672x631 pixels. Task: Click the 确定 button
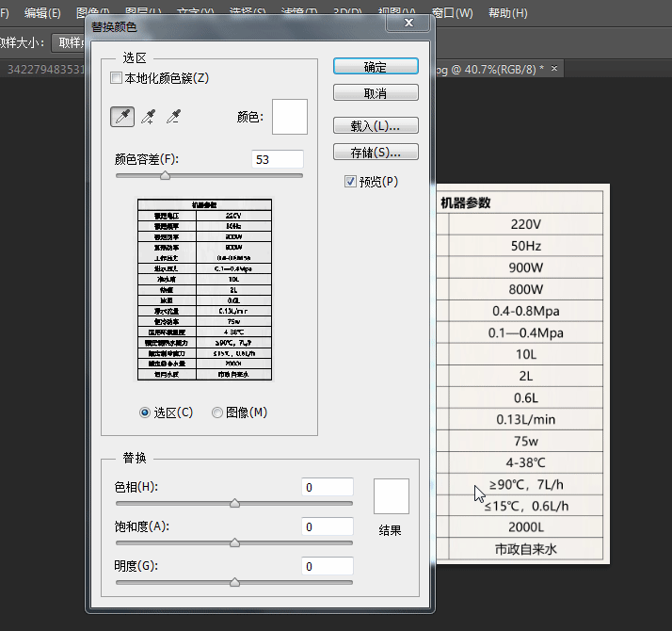376,67
